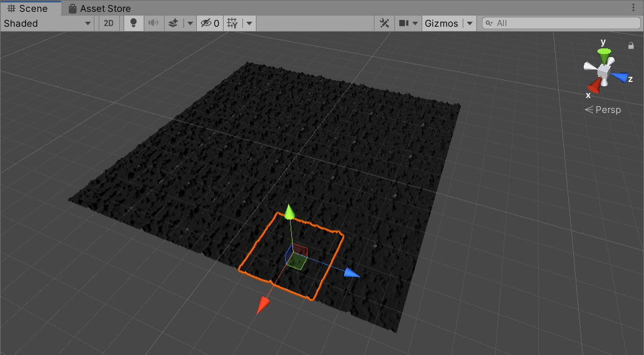This screenshot has height=355, width=644.
Task: Expand the Gizmos dropdown arrow
Action: click(x=469, y=24)
